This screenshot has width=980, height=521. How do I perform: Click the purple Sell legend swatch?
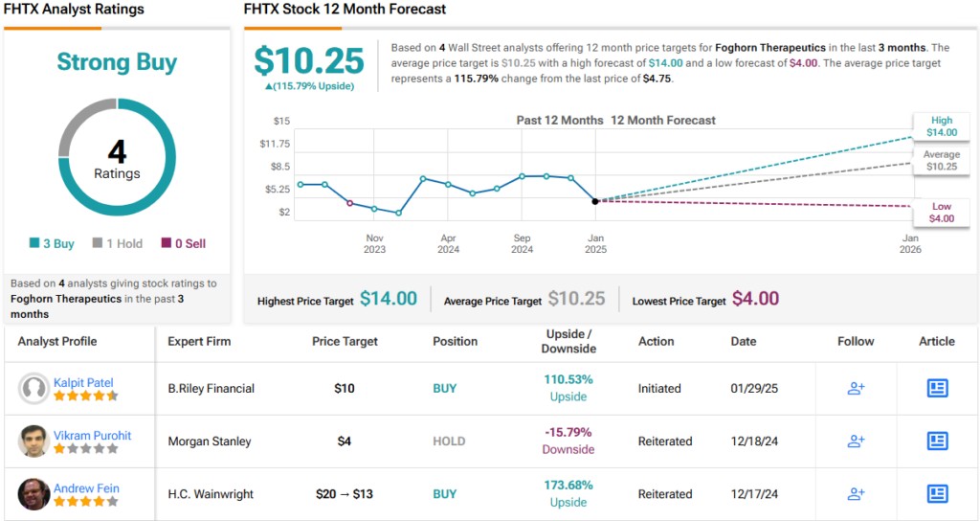pyautogui.click(x=166, y=243)
